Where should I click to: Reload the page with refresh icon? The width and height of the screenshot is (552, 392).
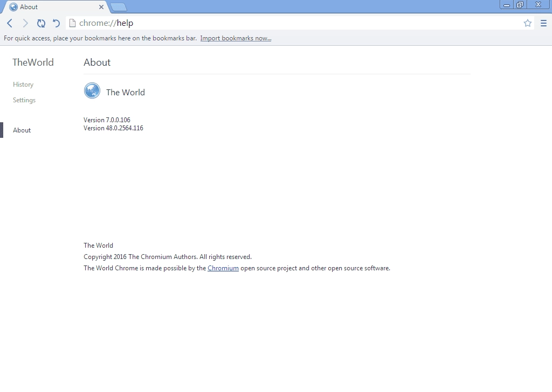coord(41,23)
